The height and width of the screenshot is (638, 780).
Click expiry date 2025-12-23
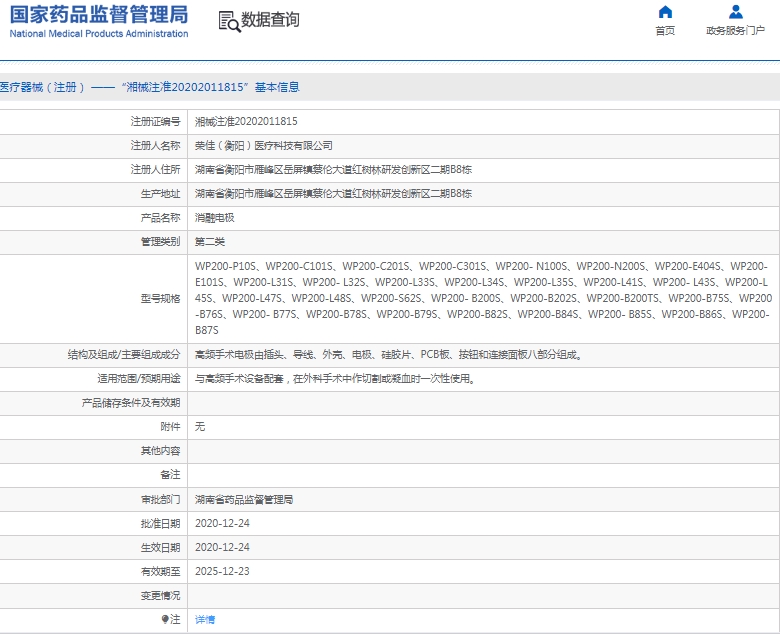coord(222,571)
